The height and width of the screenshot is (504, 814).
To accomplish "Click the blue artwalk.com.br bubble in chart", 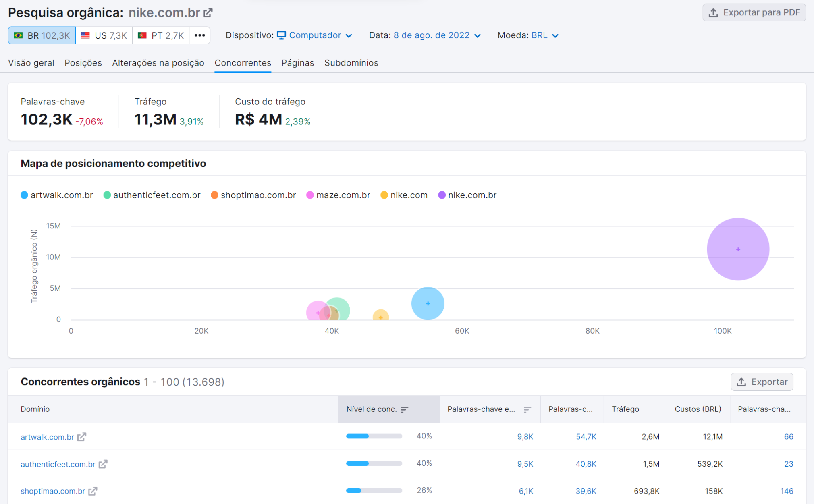I will click(428, 303).
